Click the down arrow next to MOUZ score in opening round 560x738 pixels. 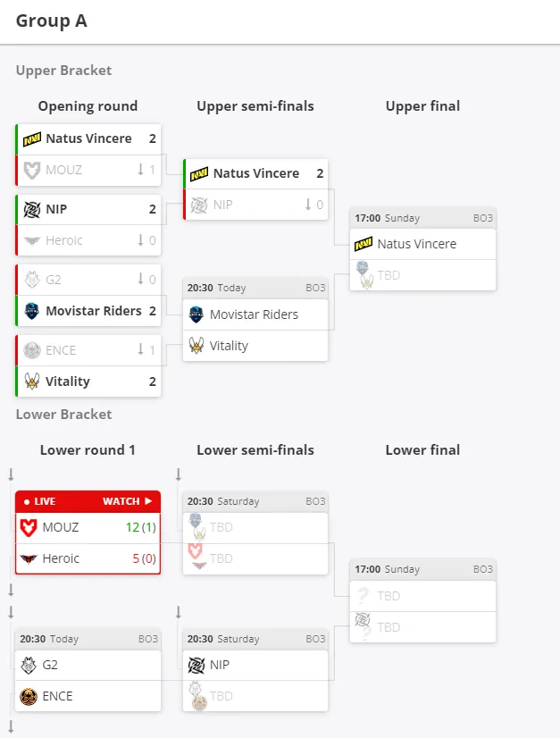coord(140,170)
